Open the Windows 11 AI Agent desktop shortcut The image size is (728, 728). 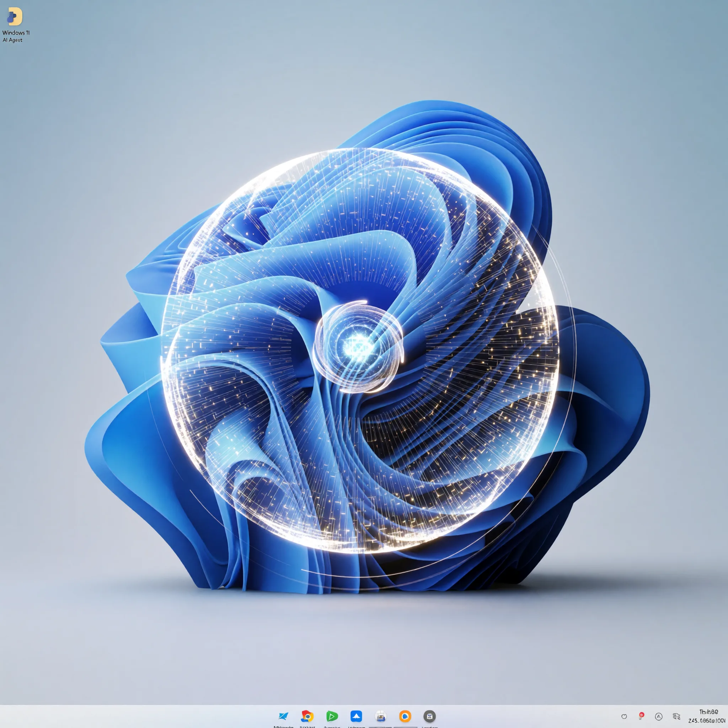pos(15,25)
